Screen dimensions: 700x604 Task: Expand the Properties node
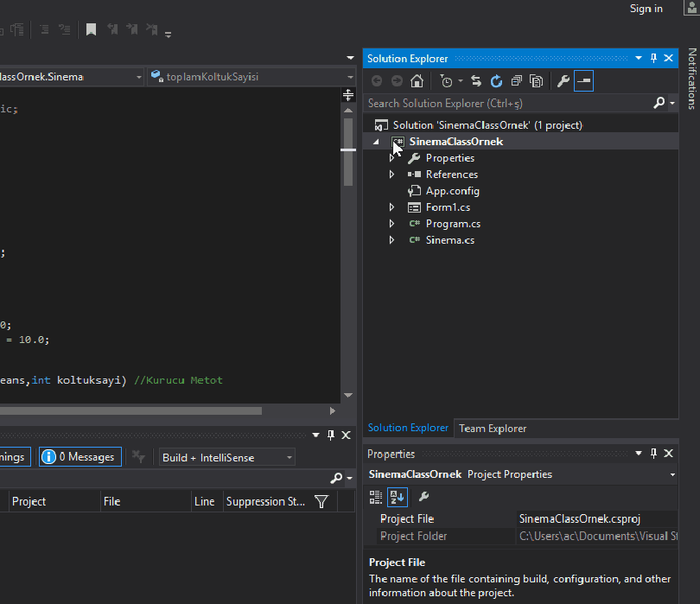click(x=391, y=158)
